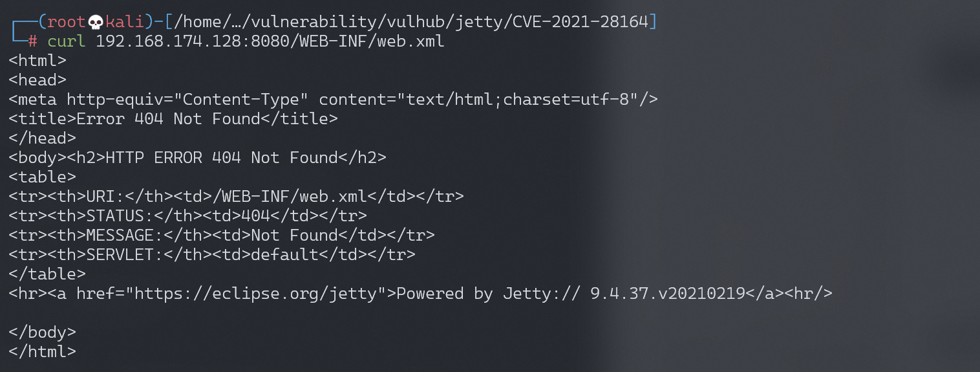Click the skull icon in the prompt
This screenshot has width=980, height=372.
[x=96, y=22]
